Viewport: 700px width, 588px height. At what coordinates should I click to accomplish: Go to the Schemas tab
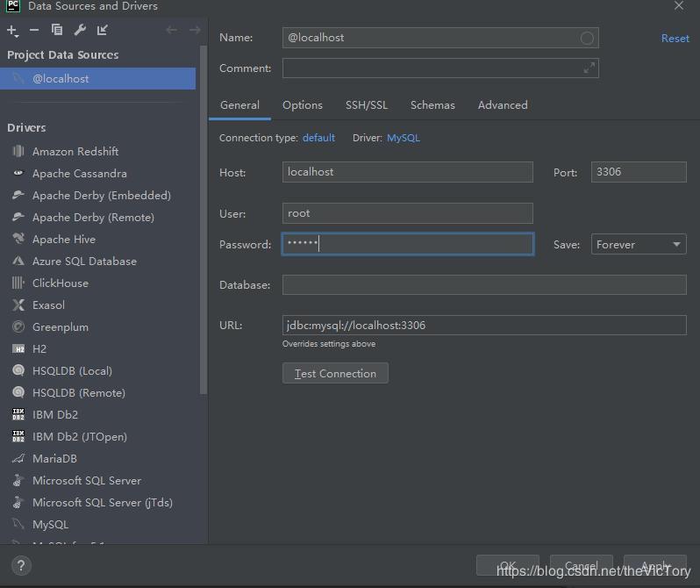pyautogui.click(x=432, y=105)
